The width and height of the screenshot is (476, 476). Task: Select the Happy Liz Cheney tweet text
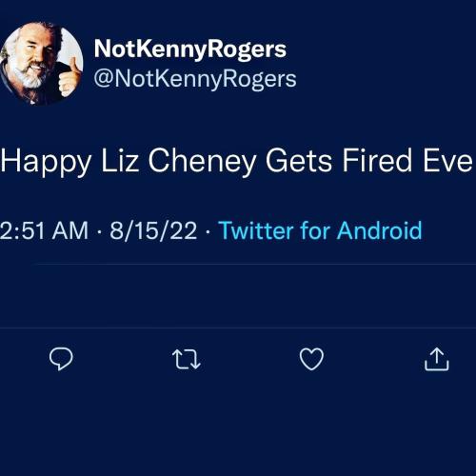(236, 161)
